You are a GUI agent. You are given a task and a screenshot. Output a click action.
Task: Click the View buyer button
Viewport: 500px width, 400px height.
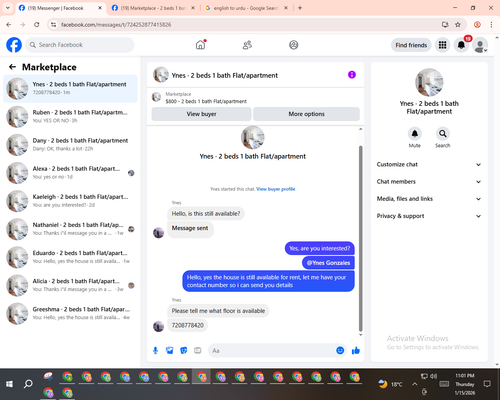pos(201,114)
